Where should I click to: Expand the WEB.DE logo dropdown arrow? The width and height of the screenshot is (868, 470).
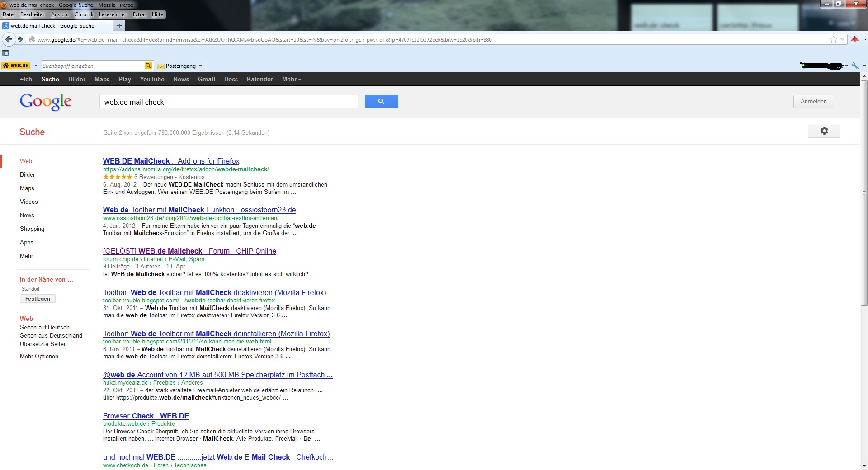point(36,66)
